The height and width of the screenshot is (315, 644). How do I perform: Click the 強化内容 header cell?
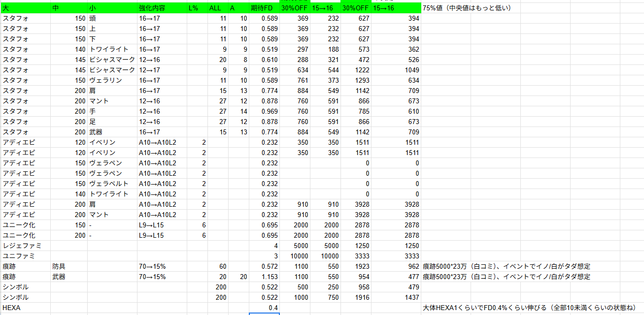pyautogui.click(x=162, y=8)
